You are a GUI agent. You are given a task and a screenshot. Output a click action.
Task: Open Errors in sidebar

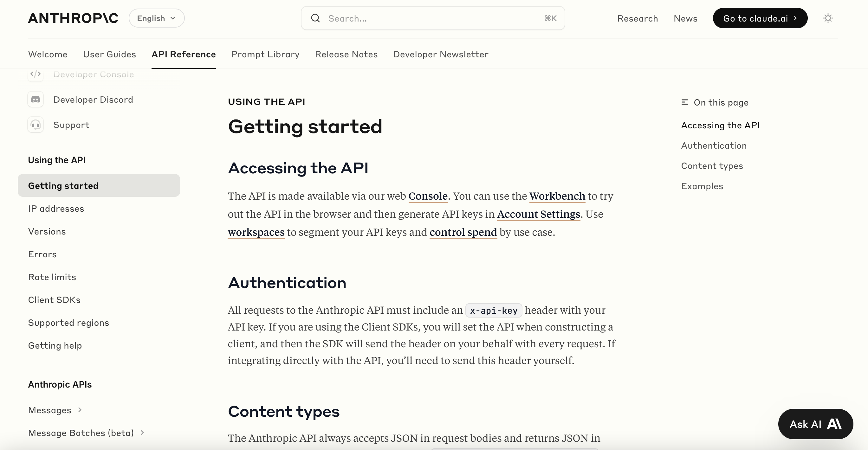click(x=42, y=254)
